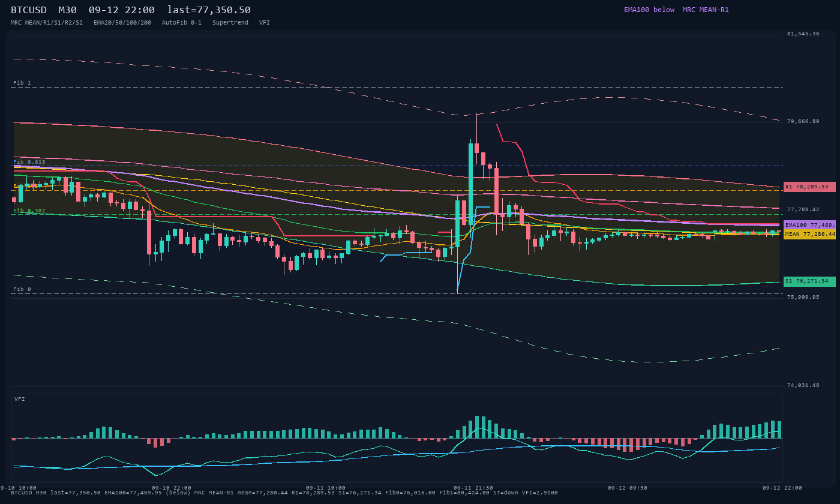Click the 'Supertrend' legend entry
Image resolution: width=840 pixels, height=504 pixels.
pos(230,23)
